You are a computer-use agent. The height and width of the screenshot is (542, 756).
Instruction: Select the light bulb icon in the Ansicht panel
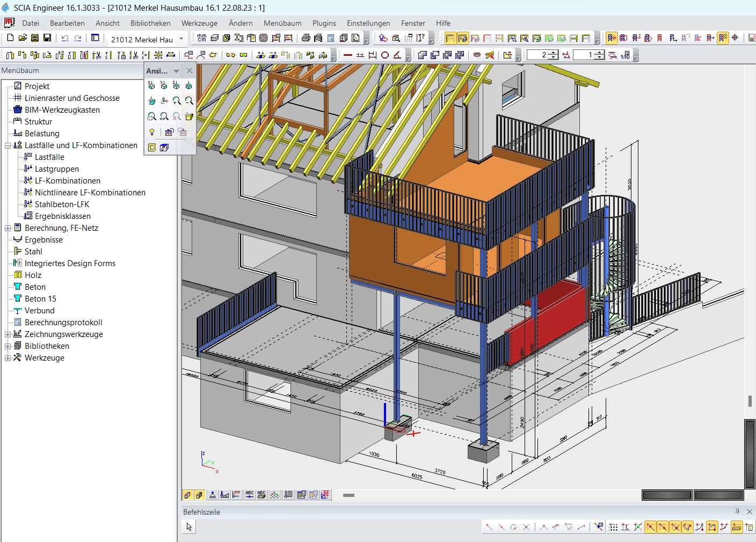(152, 132)
